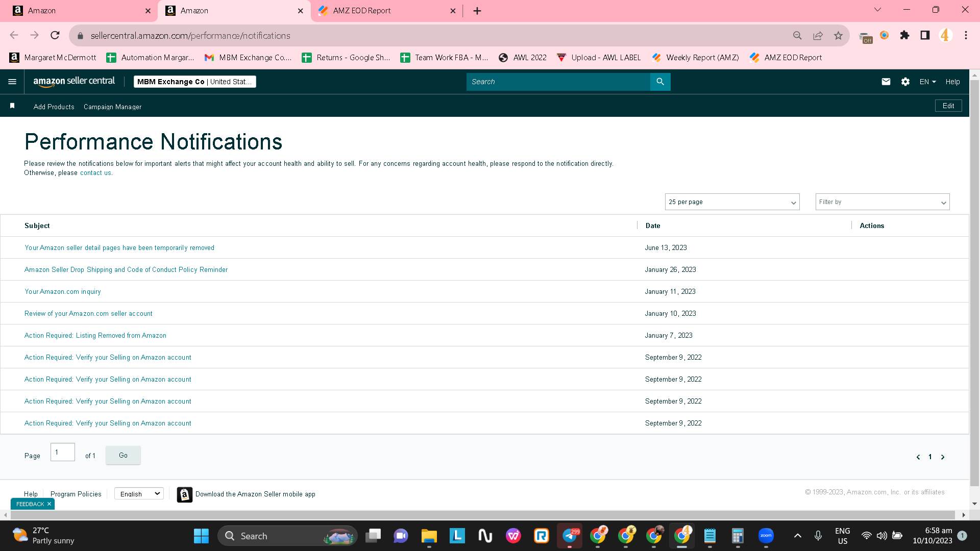
Task: Reload the page with the refresh icon
Action: [55, 35]
